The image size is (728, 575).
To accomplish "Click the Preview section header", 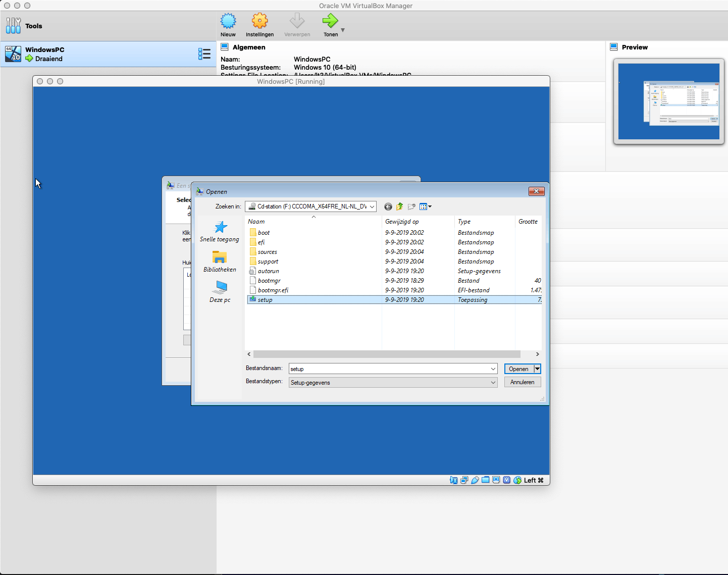I will tap(635, 47).
